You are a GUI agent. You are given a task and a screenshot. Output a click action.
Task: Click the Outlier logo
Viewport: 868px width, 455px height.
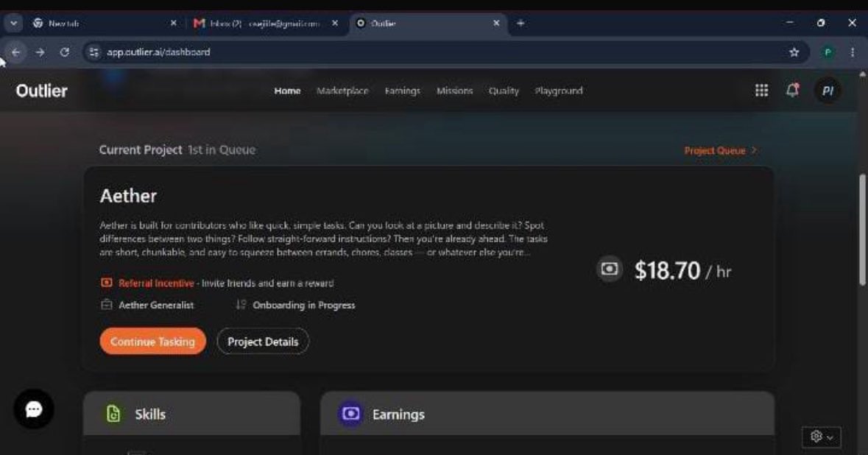(x=41, y=91)
